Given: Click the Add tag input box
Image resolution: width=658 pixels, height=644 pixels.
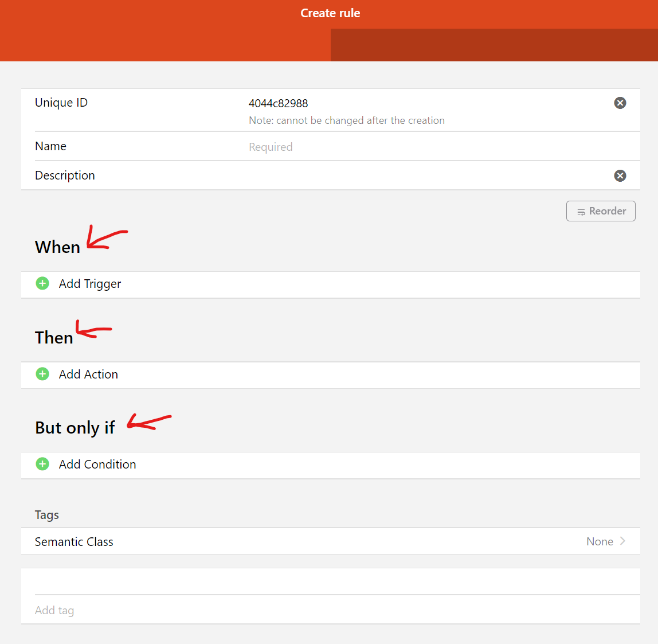Looking at the screenshot, I should click(330, 610).
